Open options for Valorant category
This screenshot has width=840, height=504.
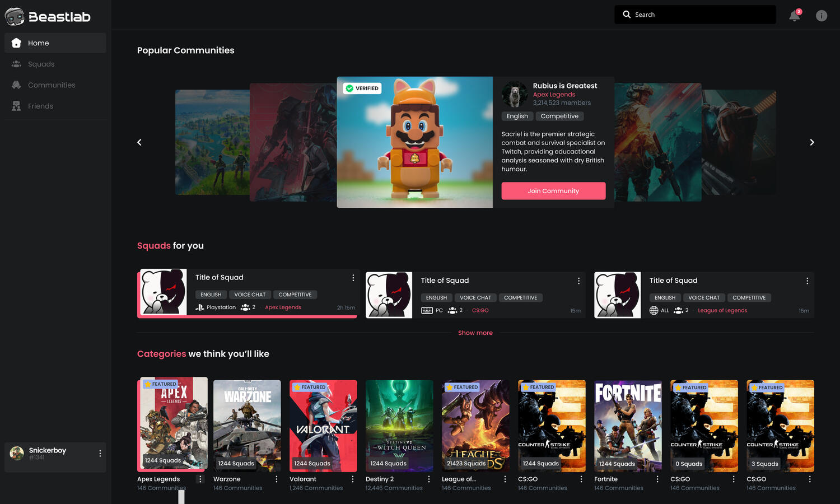point(352,479)
